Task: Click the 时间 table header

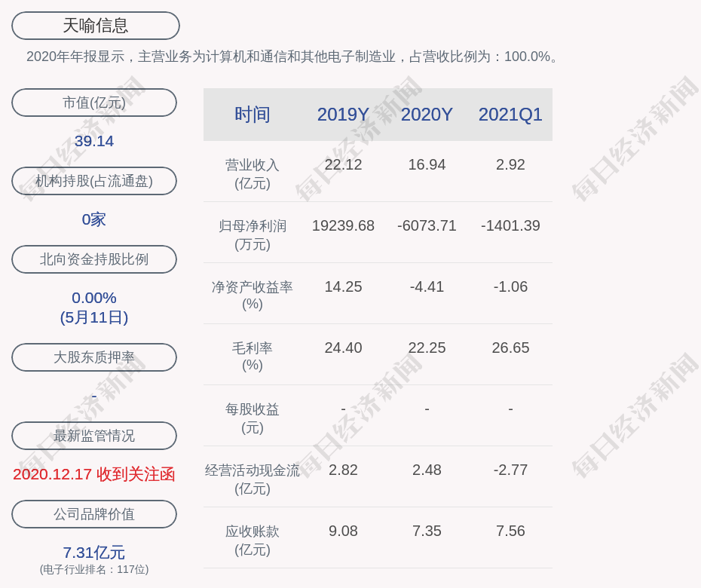Action: pos(253,115)
